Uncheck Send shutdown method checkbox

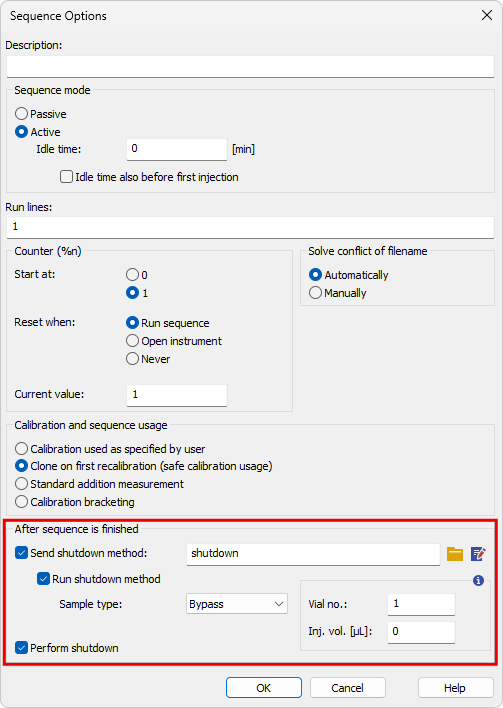[21, 553]
